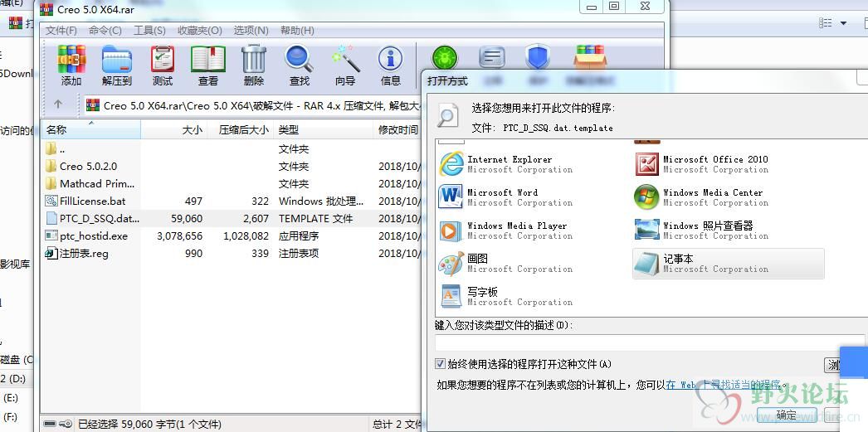Select Internet Explorer in program list
The height and width of the screenshot is (432, 868).
506,164
